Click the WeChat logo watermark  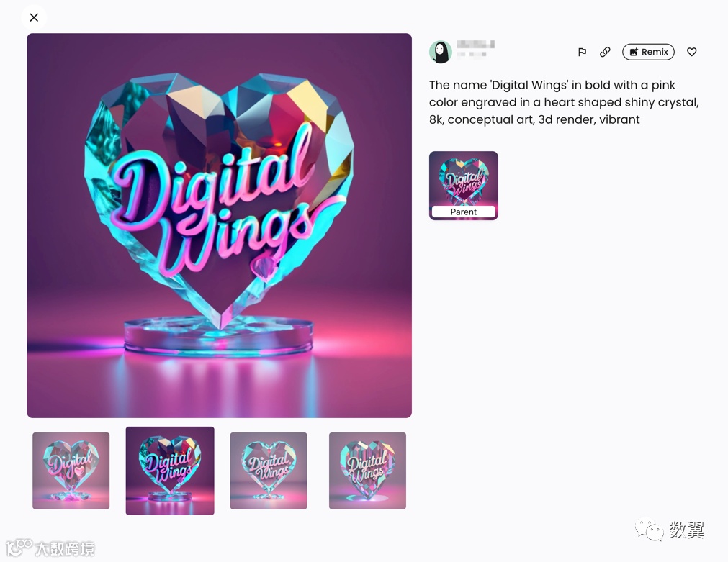point(649,530)
